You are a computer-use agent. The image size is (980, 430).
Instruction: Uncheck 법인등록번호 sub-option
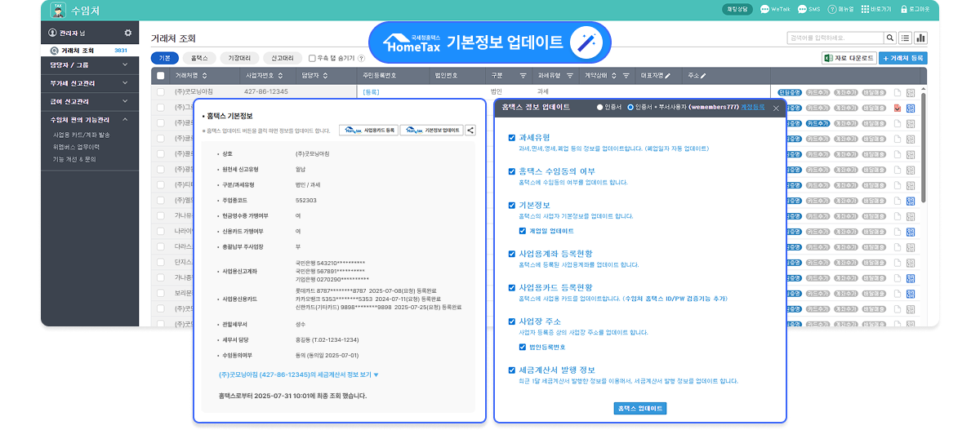coord(523,347)
